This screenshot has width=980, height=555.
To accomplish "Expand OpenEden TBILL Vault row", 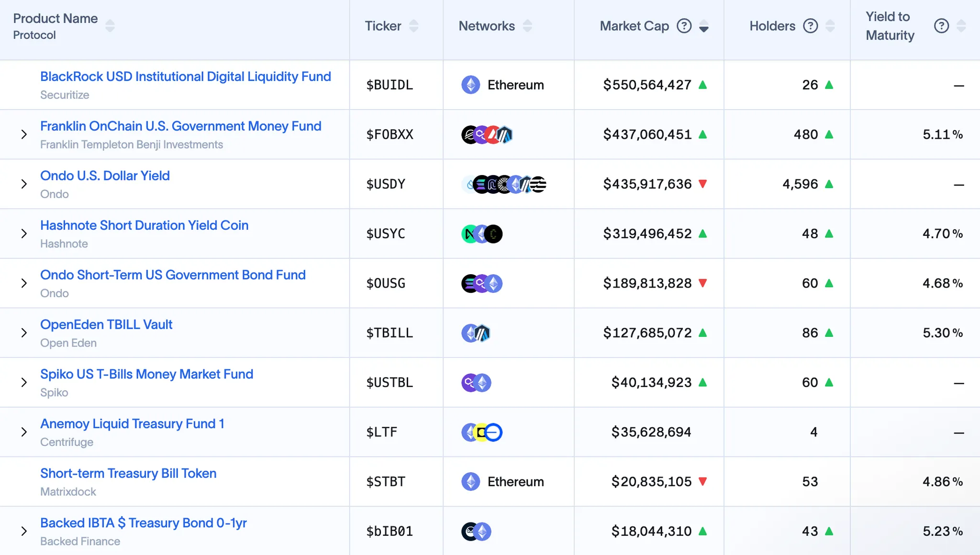I will (x=24, y=333).
